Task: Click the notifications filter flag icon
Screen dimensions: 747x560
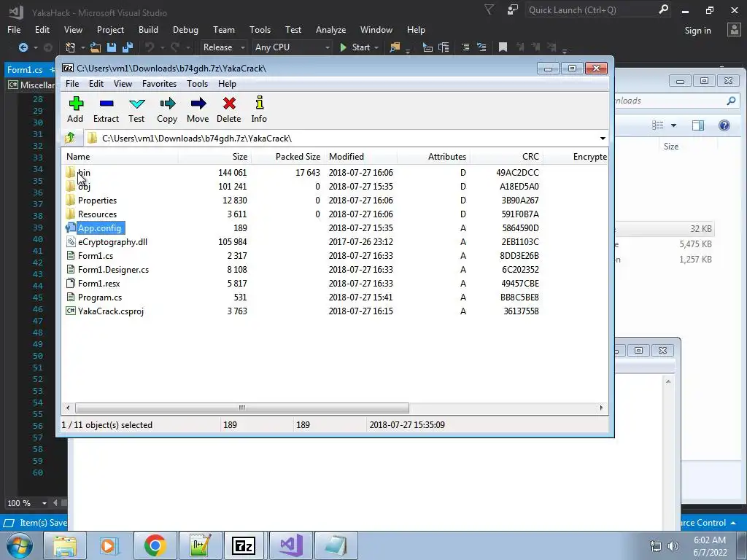Action: 489,9
